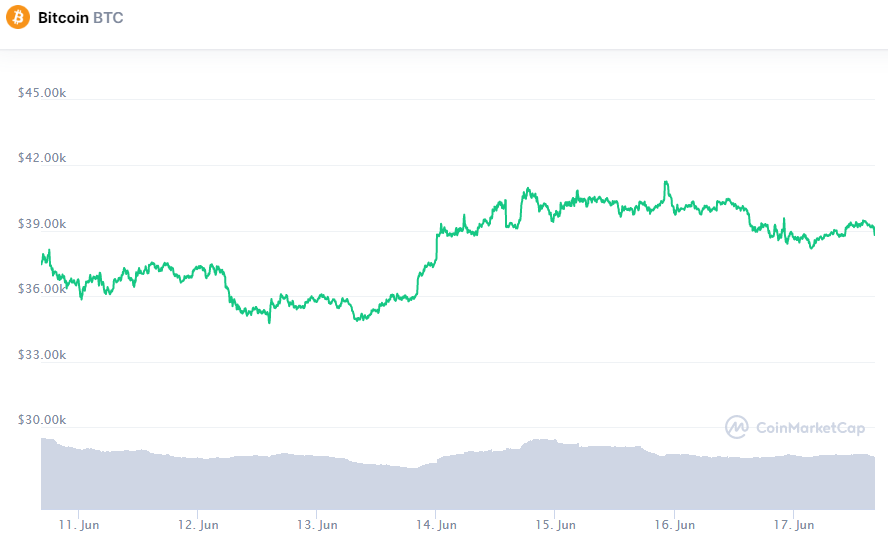The width and height of the screenshot is (888, 551).
Task: Click the 11. Jun date marker
Action: tap(79, 524)
